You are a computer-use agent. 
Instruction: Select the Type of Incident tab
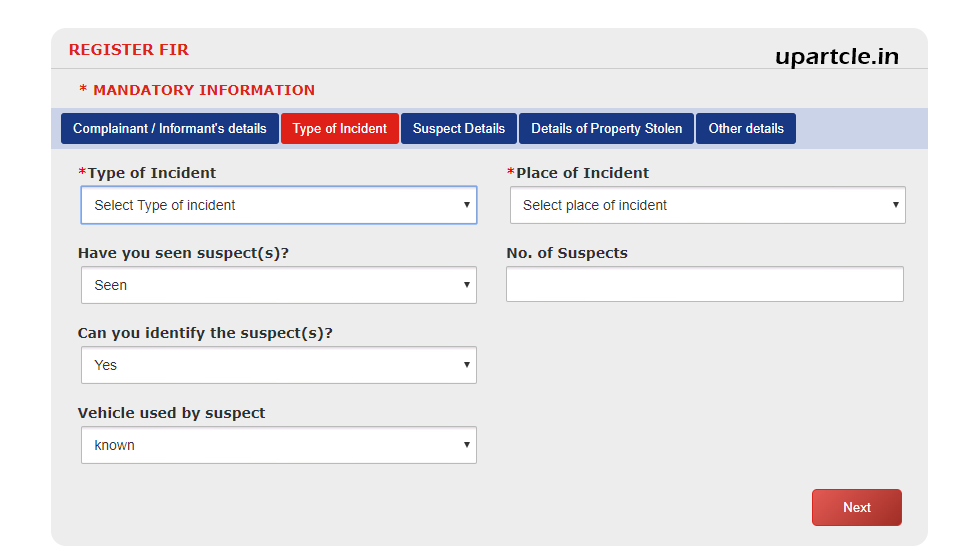[340, 129]
